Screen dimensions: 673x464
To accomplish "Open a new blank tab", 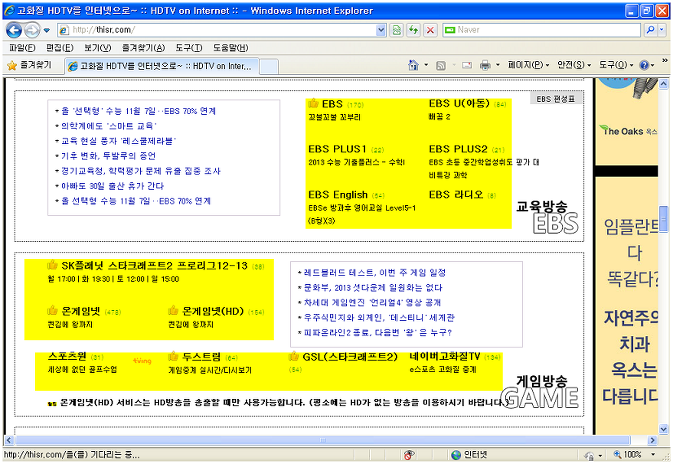I will (269, 67).
